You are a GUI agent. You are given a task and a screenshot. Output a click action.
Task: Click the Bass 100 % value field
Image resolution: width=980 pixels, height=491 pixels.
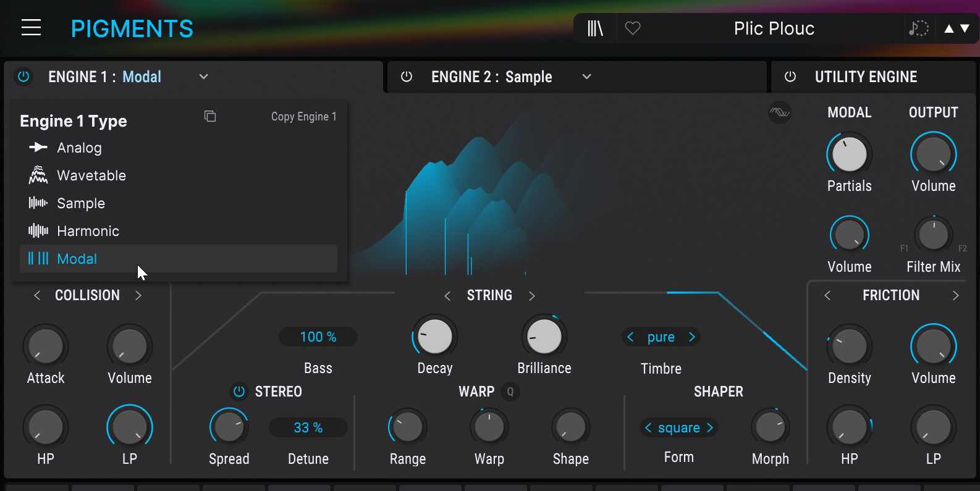tap(318, 337)
